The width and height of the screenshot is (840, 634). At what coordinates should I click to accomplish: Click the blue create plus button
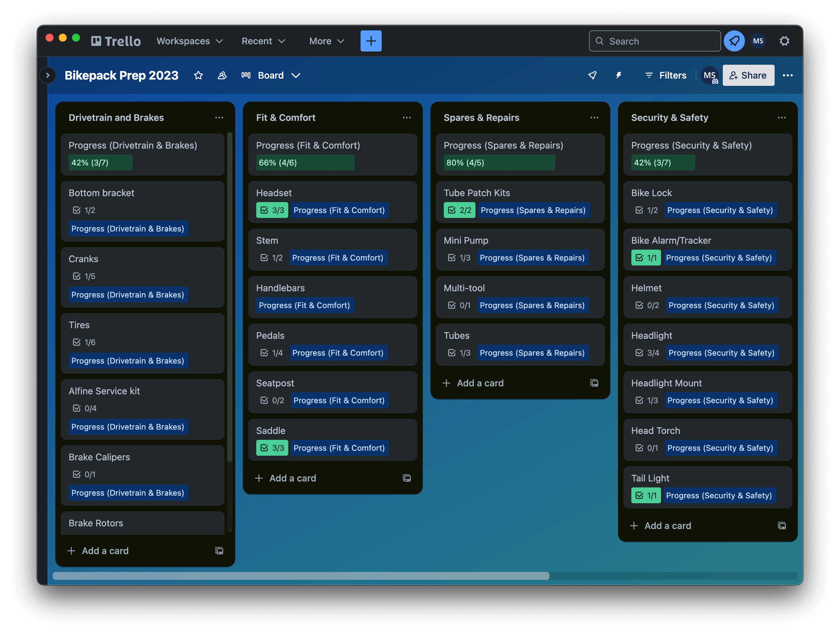[370, 41]
